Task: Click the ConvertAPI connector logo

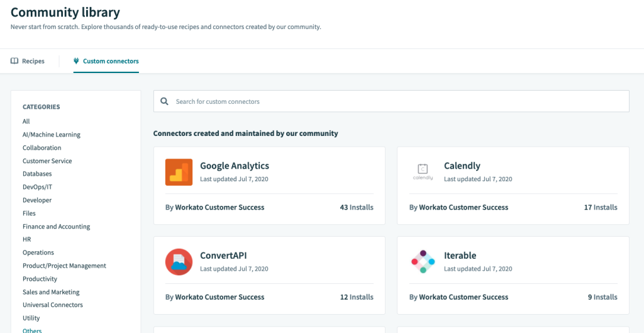Action: (179, 262)
